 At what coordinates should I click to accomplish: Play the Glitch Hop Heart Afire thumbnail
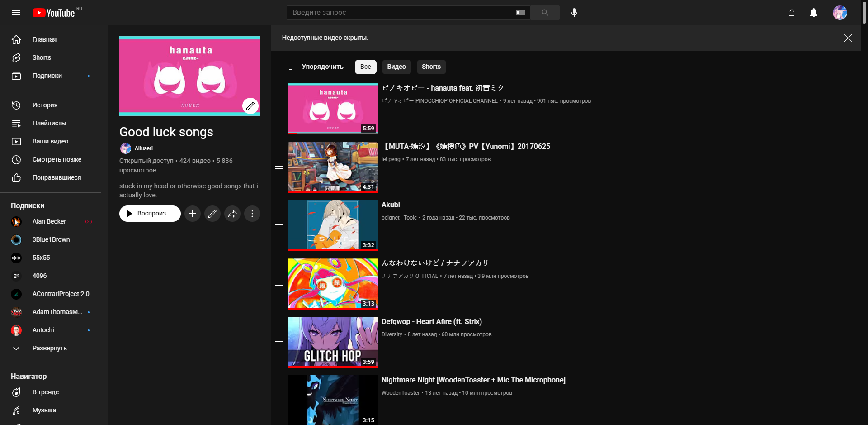pyautogui.click(x=333, y=342)
